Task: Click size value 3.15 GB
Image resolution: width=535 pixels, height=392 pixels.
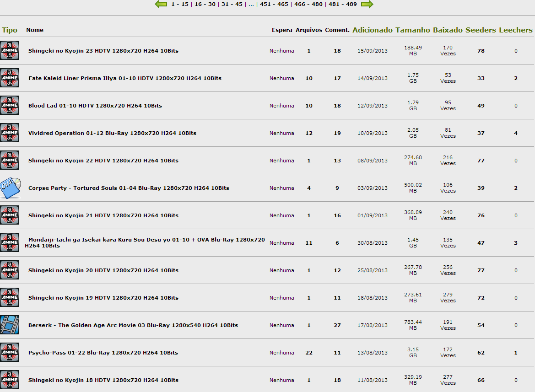Action: pos(413,353)
